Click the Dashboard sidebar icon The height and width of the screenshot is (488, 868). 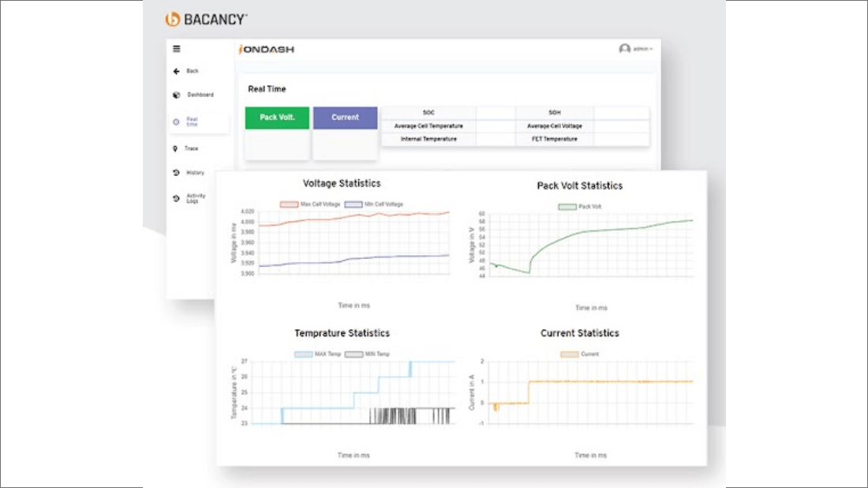click(177, 95)
